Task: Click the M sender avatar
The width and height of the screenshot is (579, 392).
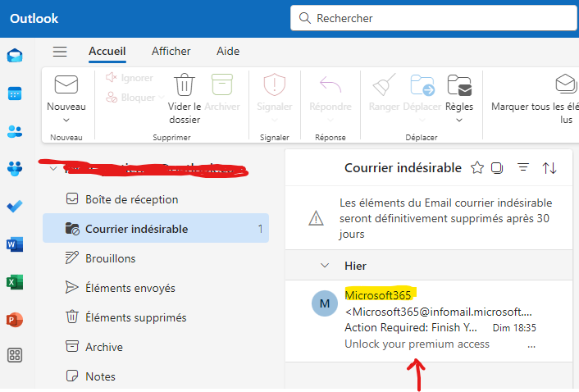Action: [x=325, y=303]
